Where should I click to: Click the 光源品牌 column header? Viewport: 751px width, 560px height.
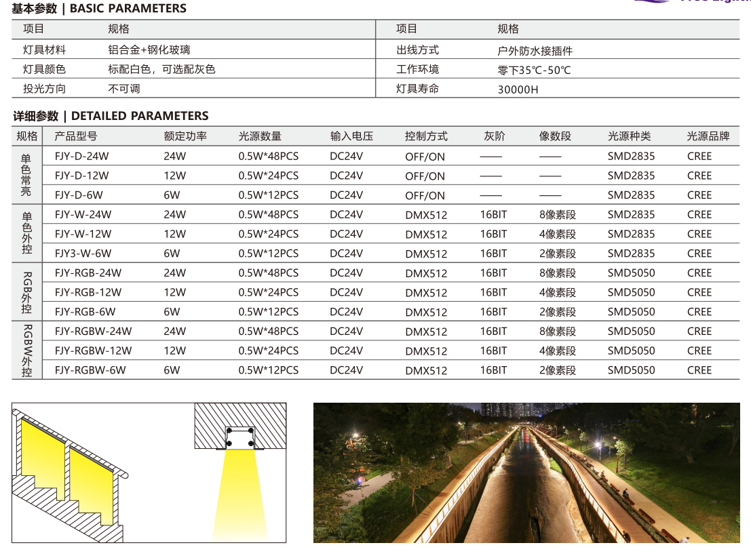[x=708, y=136]
